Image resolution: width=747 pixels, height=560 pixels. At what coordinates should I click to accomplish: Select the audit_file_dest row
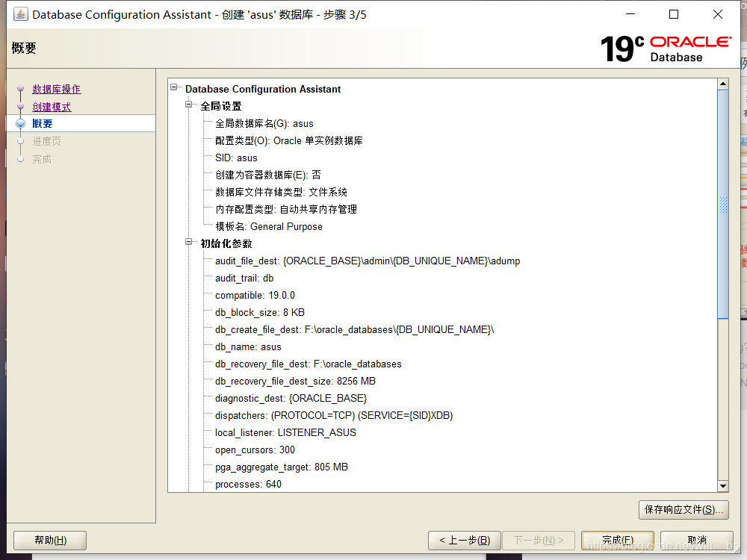tap(368, 261)
